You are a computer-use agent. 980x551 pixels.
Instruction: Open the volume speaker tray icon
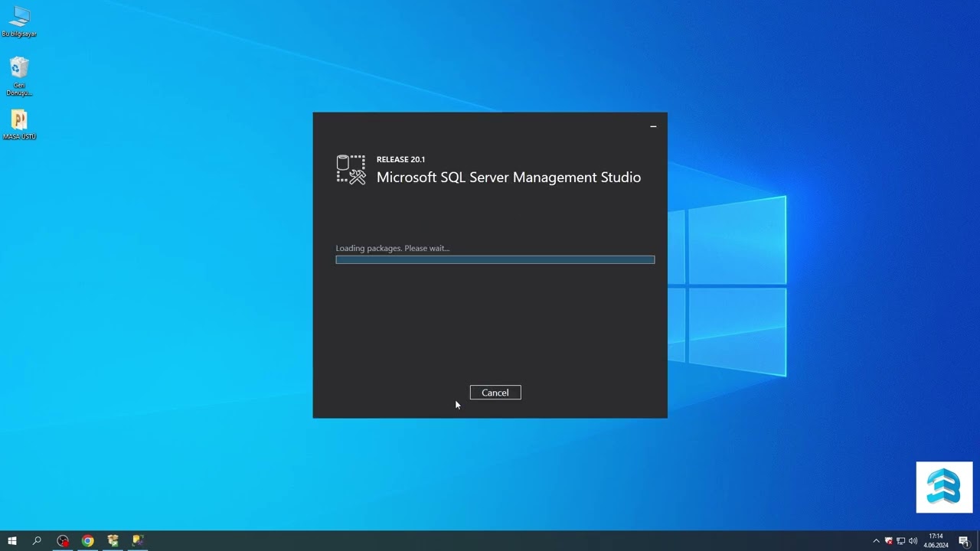913,541
